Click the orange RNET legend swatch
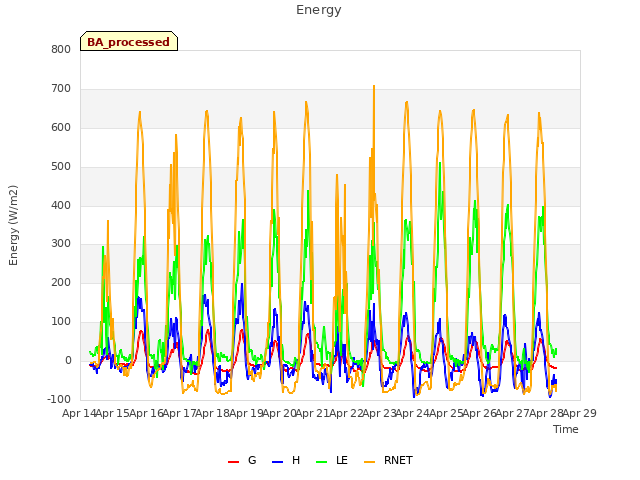 point(369,462)
